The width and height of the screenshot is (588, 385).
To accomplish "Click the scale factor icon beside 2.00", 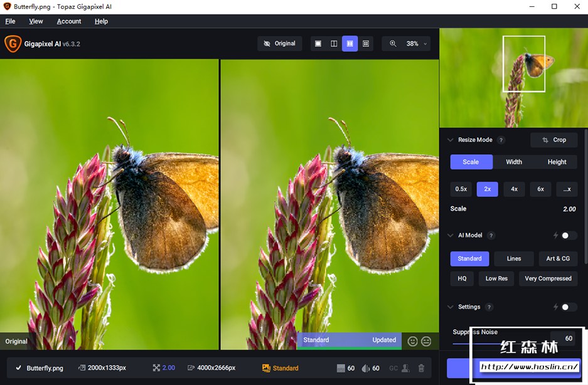I will tap(156, 367).
